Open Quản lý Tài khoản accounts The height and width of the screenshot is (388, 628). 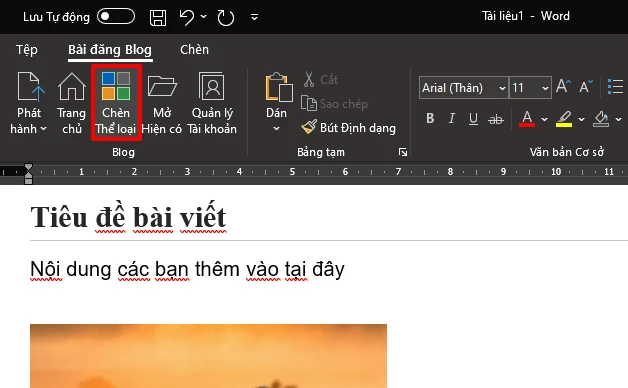(x=212, y=103)
